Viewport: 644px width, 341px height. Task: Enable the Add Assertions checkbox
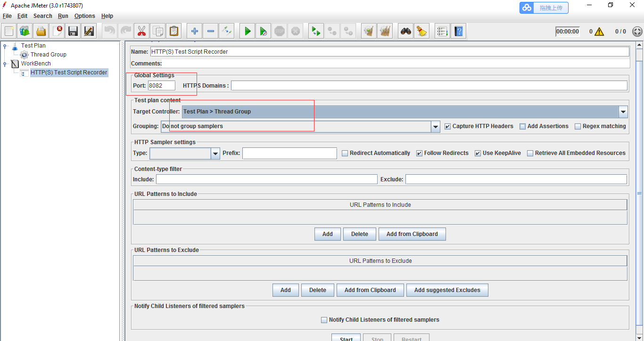(x=522, y=126)
